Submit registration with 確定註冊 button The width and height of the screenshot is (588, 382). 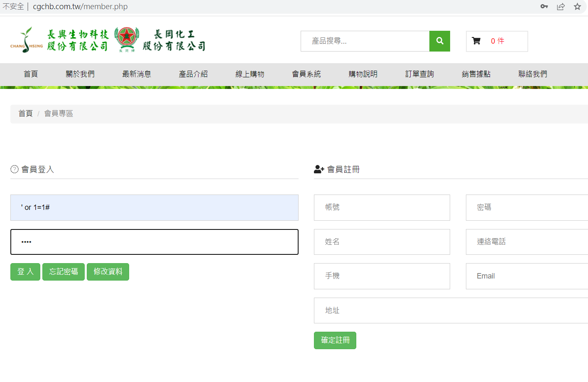tap(335, 340)
